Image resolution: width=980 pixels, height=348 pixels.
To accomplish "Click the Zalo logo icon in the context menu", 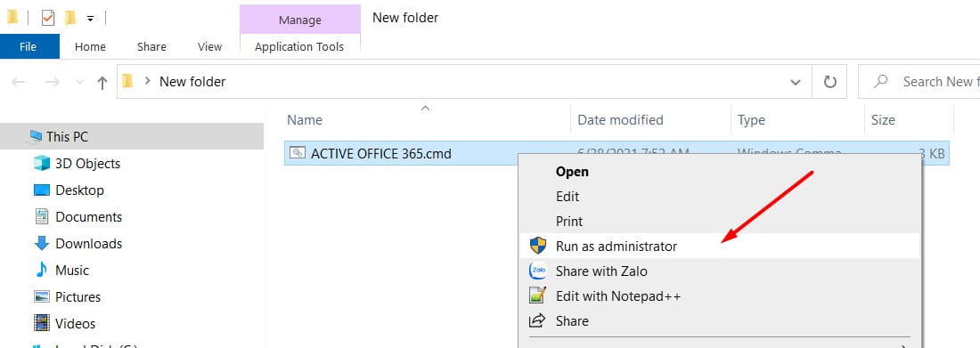I will click(x=537, y=271).
